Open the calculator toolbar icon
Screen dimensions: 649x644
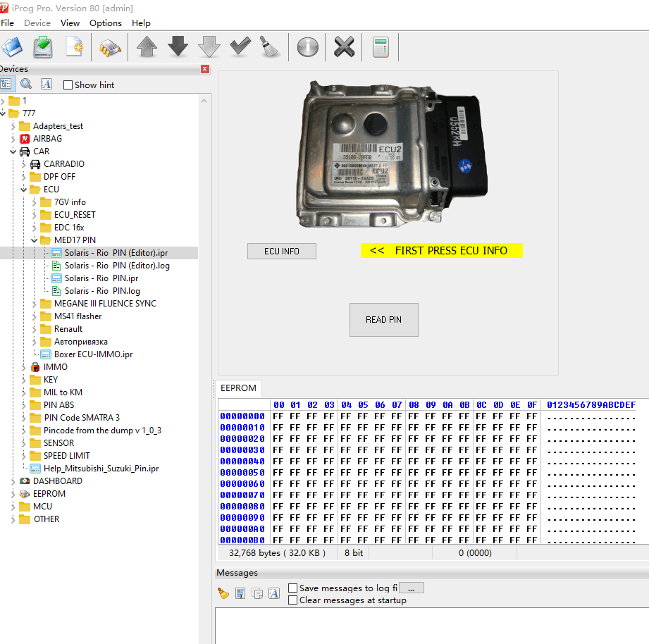pyautogui.click(x=381, y=47)
